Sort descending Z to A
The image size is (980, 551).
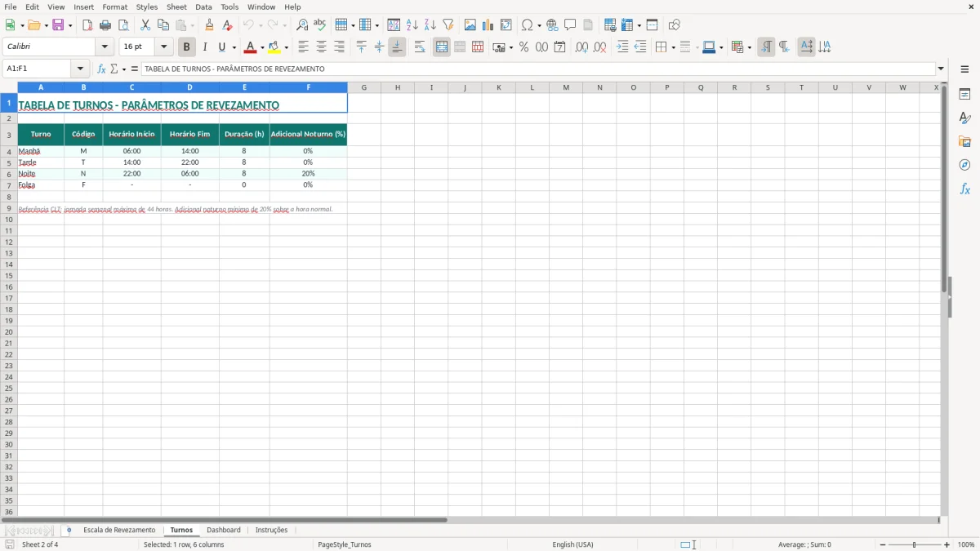pyautogui.click(x=430, y=25)
